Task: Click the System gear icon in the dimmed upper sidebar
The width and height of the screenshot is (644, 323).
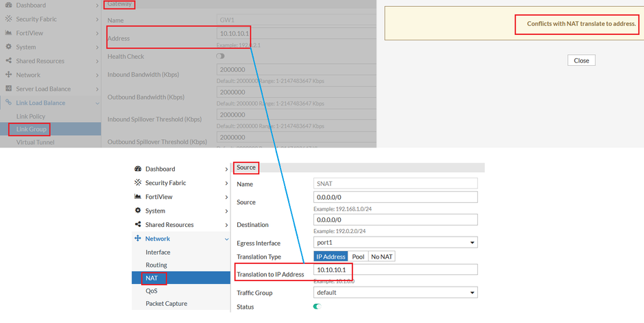Action: (x=9, y=47)
